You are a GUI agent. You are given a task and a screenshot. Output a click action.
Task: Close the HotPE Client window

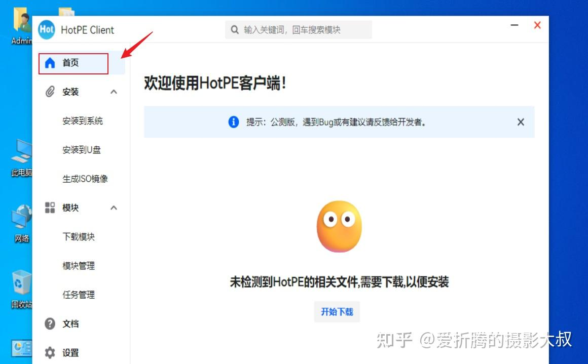point(537,25)
